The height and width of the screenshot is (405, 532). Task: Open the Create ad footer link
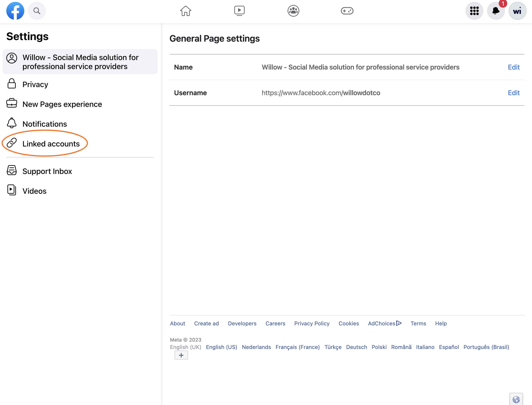[206, 324]
